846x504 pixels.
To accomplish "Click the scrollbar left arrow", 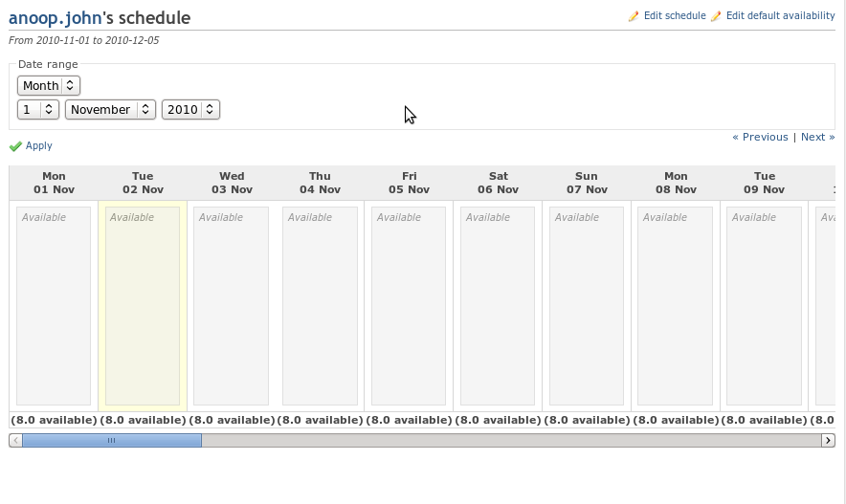I will (x=15, y=440).
